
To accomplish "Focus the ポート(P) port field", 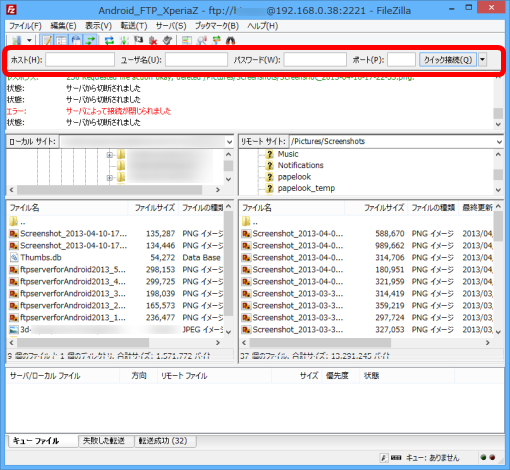I will (401, 60).
